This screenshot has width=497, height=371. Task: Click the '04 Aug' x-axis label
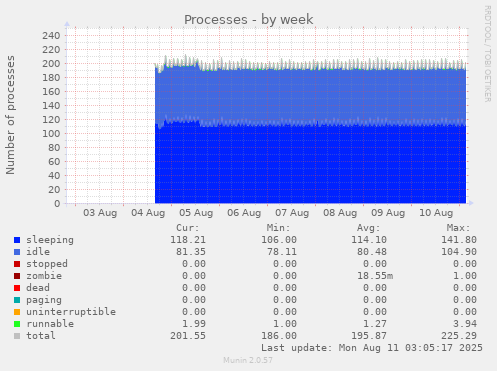(148, 213)
